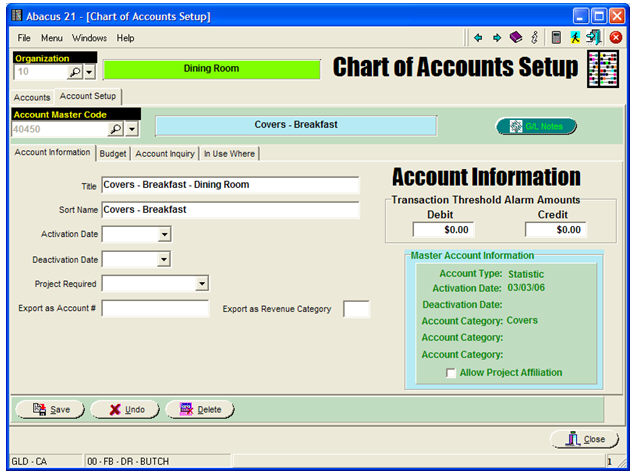Click the Debit threshold amount field
This screenshot has height=475, width=634.
click(443, 230)
